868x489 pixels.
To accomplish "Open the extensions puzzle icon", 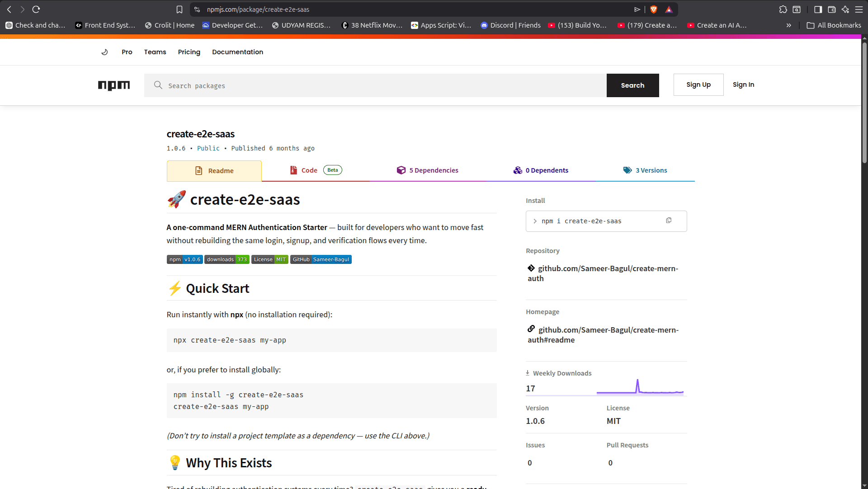I will [x=783, y=9].
